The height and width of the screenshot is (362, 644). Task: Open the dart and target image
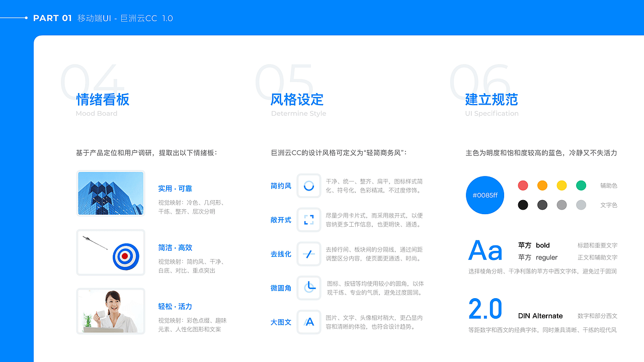click(x=111, y=252)
